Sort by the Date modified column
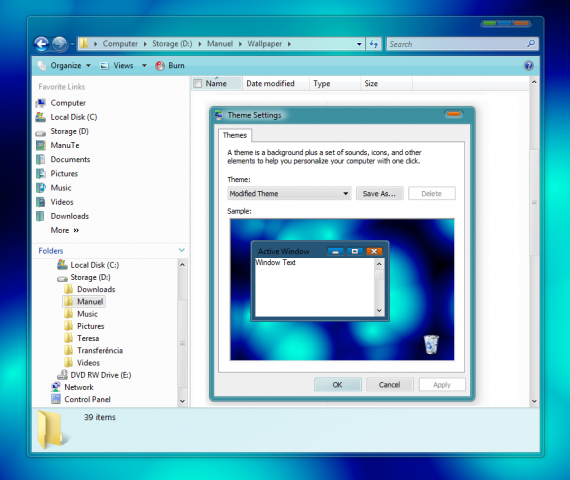 pyautogui.click(x=275, y=83)
